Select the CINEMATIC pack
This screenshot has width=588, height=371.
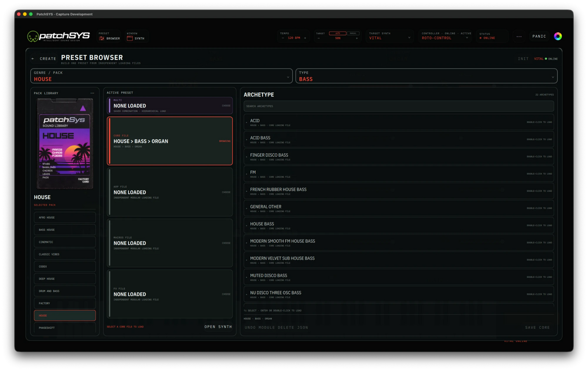65,242
